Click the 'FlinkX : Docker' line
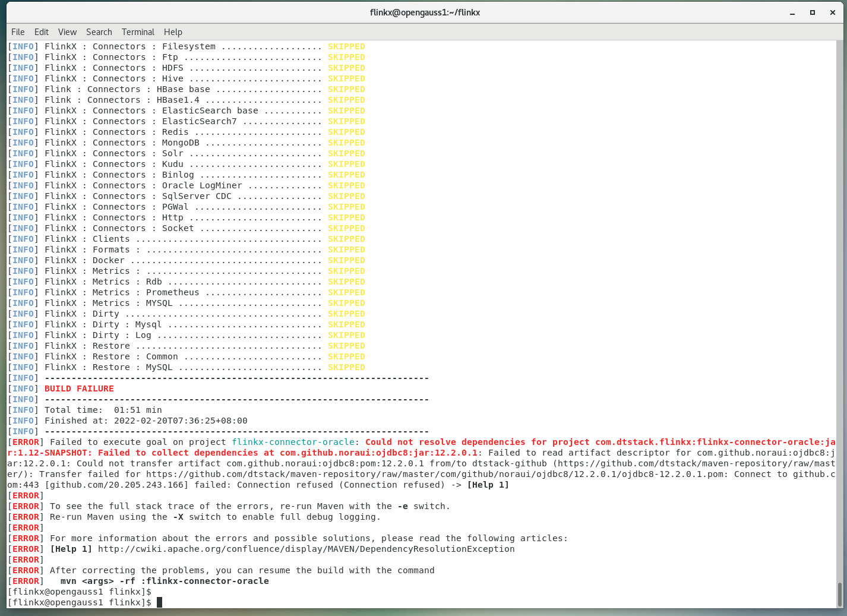The width and height of the screenshot is (847, 616). click(x=187, y=260)
